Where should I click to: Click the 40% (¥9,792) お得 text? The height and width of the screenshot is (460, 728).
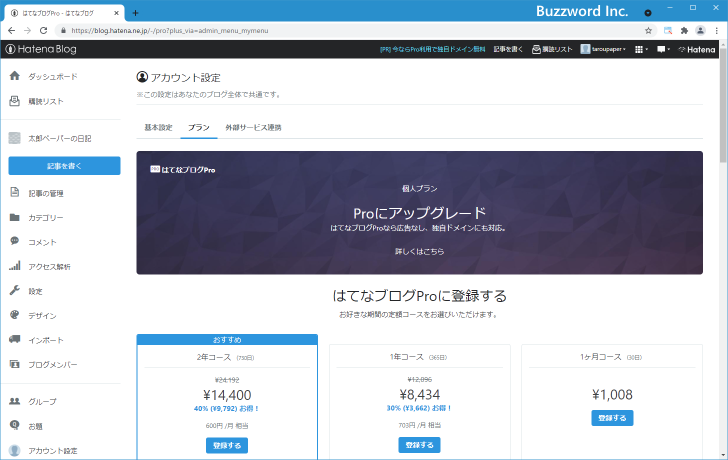(227, 409)
